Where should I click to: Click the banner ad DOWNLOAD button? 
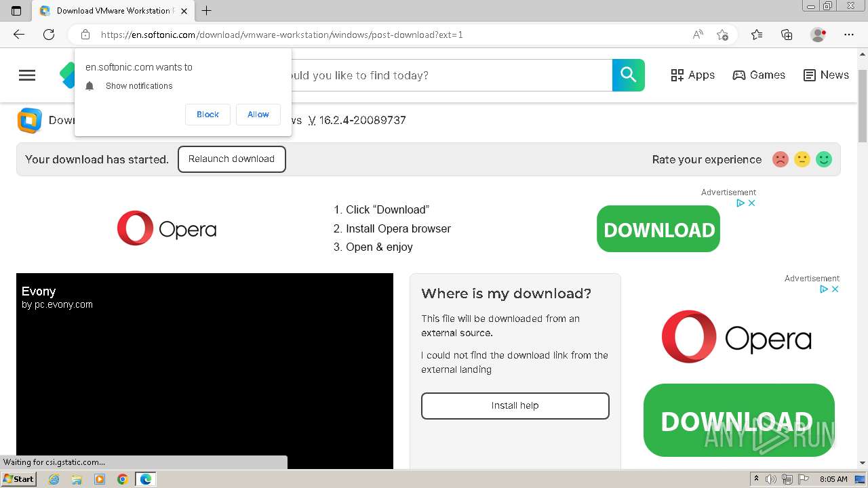click(658, 229)
